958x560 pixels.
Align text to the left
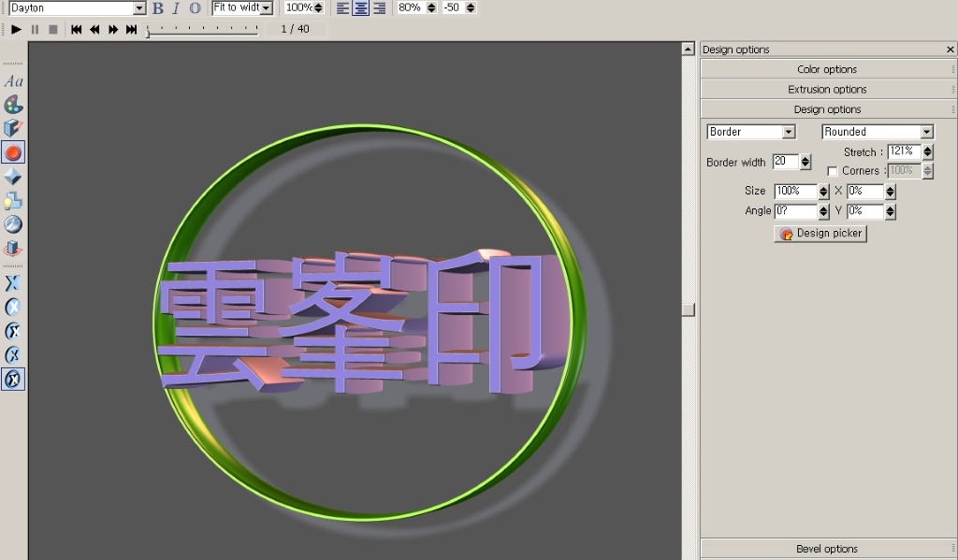tap(342, 7)
